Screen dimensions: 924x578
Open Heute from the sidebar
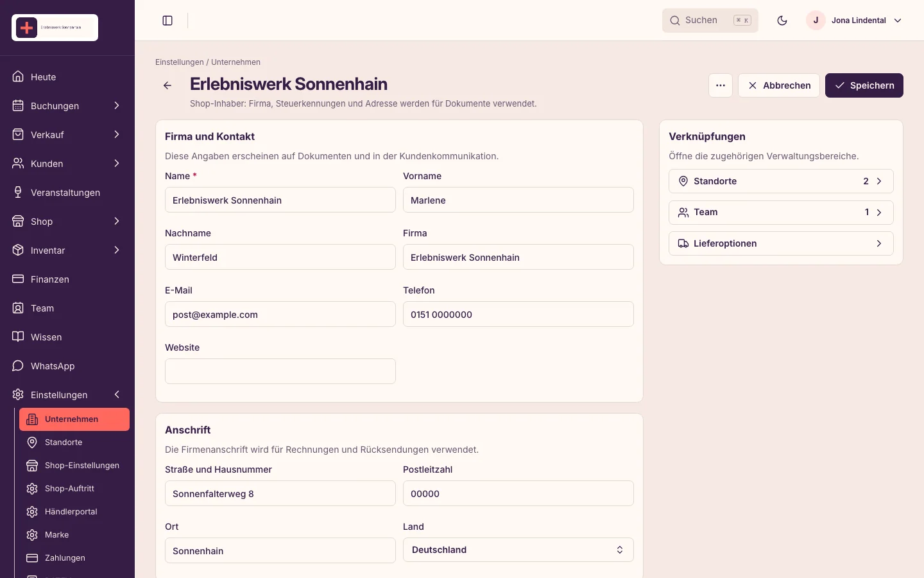coord(67,77)
